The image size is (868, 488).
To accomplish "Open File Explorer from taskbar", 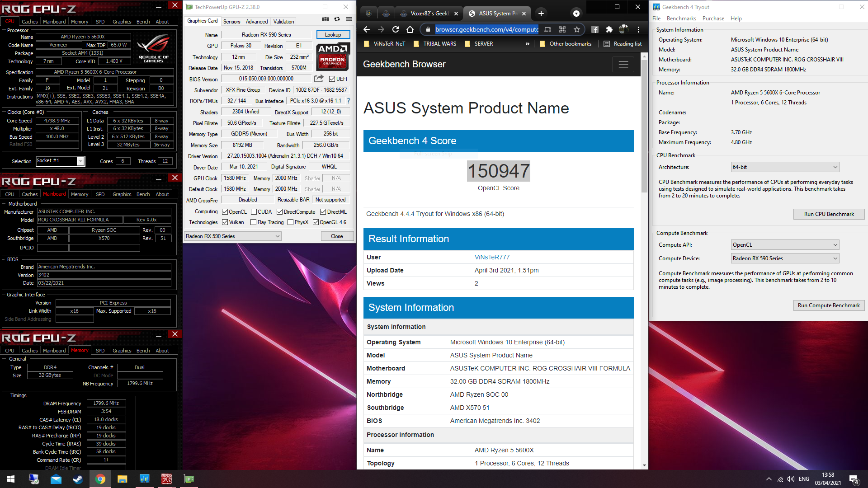I will [122, 479].
